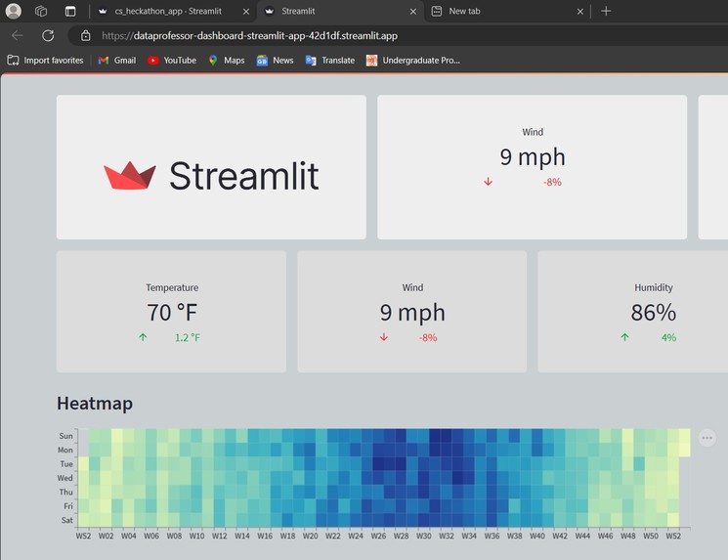Click the -8% delta in lower Wind card
728x560 pixels.
(428, 338)
